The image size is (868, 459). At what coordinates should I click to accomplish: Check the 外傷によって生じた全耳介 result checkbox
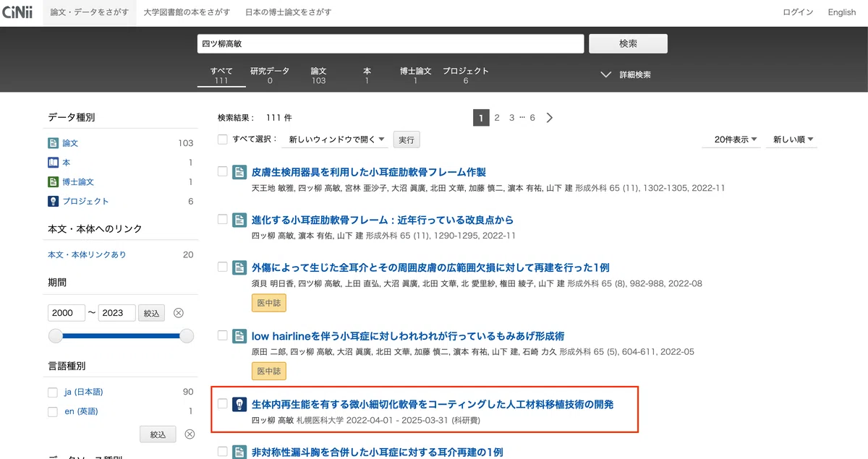pyautogui.click(x=223, y=267)
